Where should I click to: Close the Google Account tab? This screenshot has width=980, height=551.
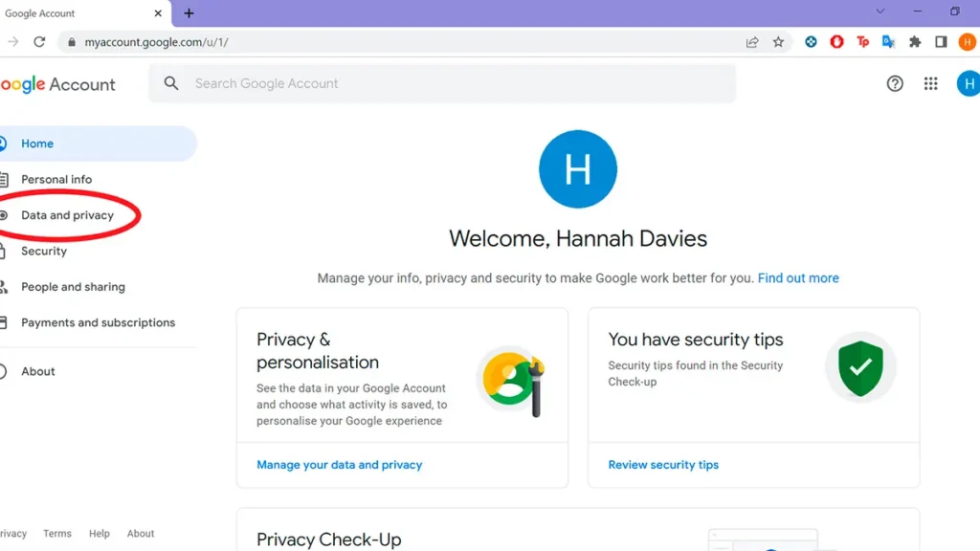point(158,13)
